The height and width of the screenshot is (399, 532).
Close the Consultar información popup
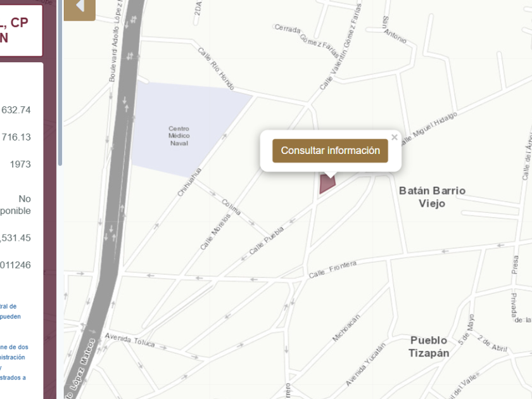(394, 137)
